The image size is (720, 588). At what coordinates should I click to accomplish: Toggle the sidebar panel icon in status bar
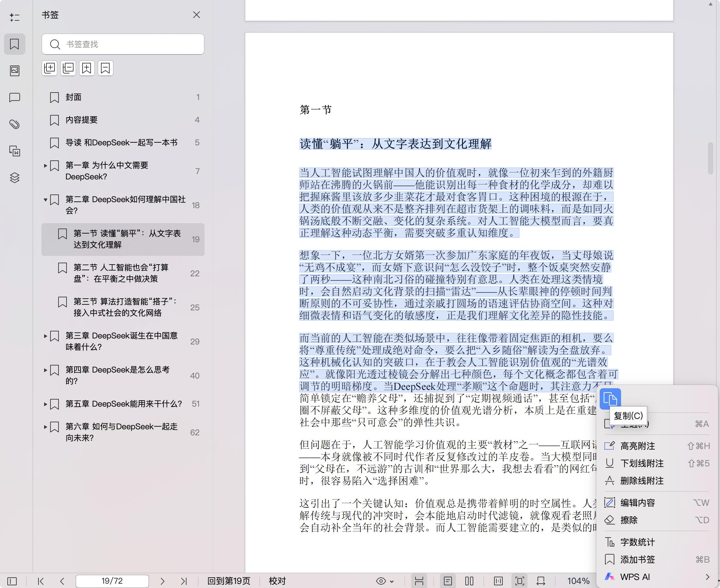pos(12,581)
